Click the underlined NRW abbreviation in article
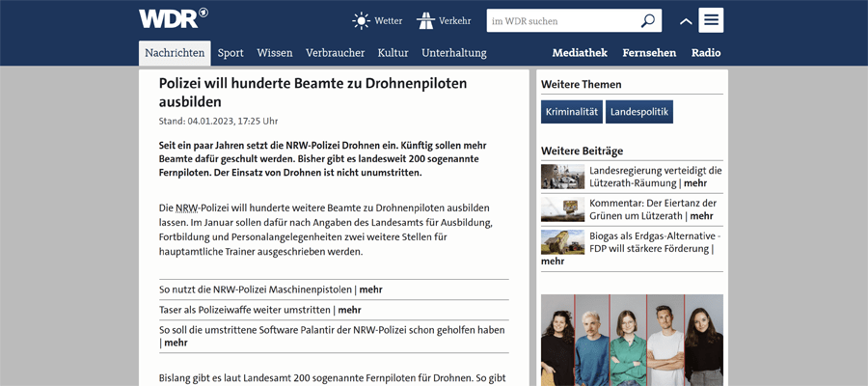Screen dimensions: 868x386 tap(186, 208)
